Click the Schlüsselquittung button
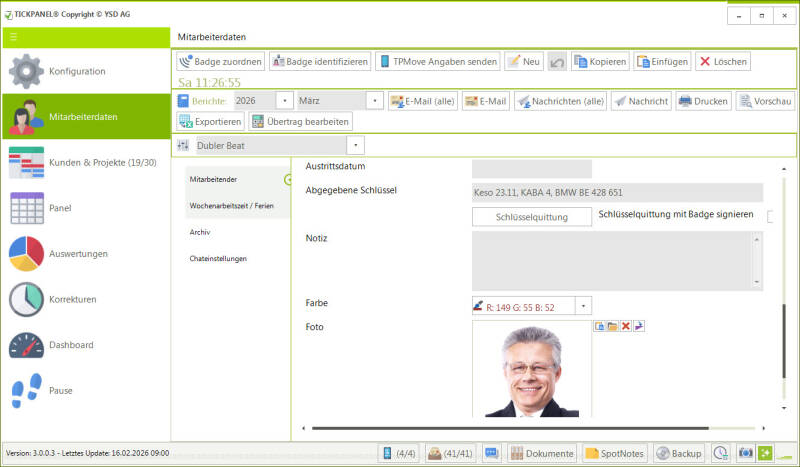800x467 pixels. point(532,217)
